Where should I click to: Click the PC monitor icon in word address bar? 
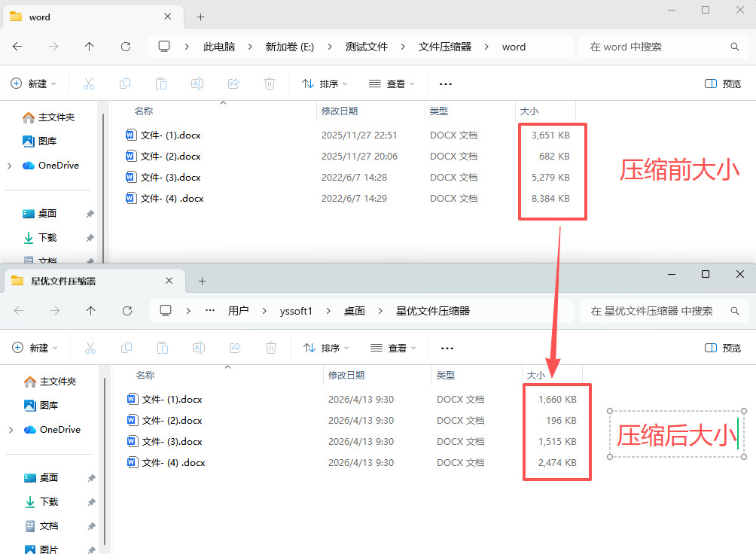[164, 46]
